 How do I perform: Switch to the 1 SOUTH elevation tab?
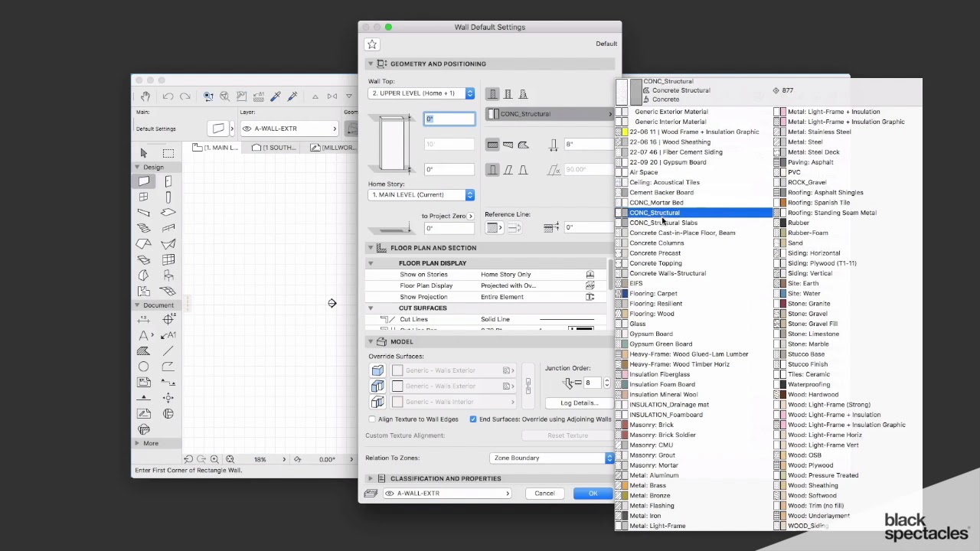pos(276,148)
